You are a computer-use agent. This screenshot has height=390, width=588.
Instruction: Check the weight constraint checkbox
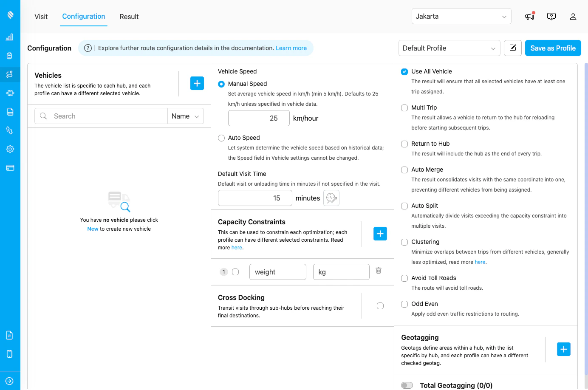[x=235, y=272]
